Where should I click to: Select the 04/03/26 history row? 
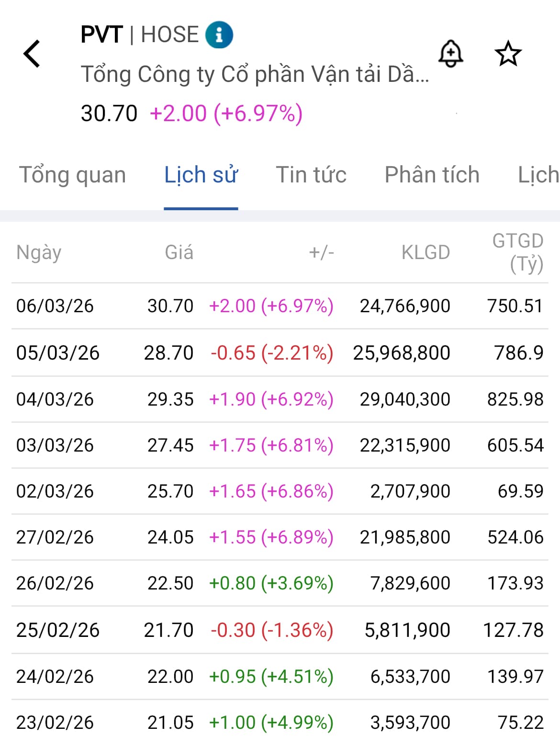(x=280, y=399)
